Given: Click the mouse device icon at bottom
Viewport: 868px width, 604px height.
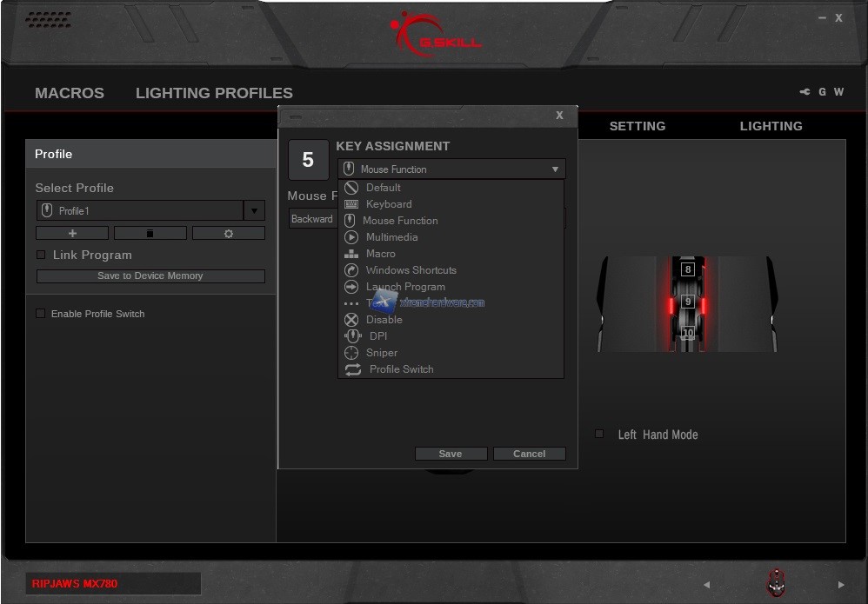Looking at the screenshot, I should pos(775,583).
